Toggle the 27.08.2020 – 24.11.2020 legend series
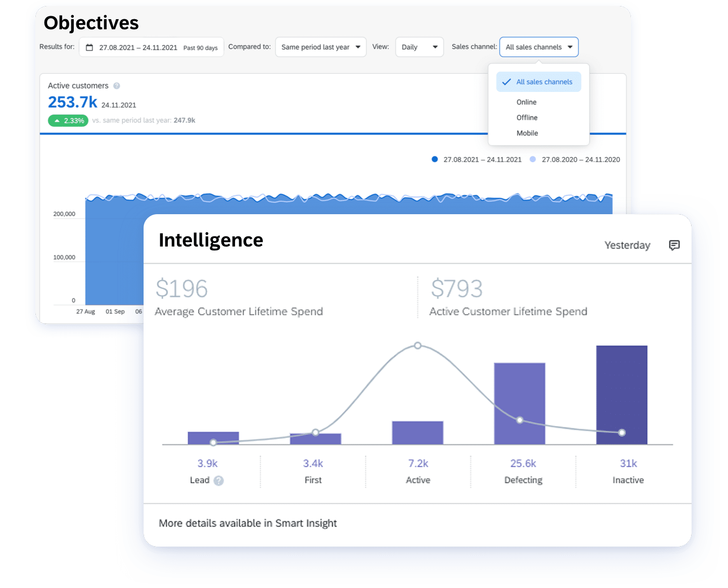This screenshot has height=588, width=728. (575, 160)
